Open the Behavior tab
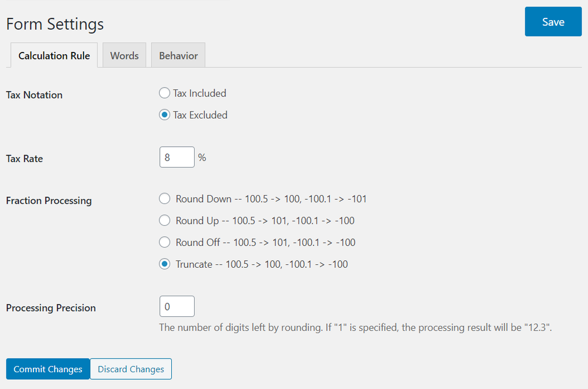588x389 pixels. (178, 55)
